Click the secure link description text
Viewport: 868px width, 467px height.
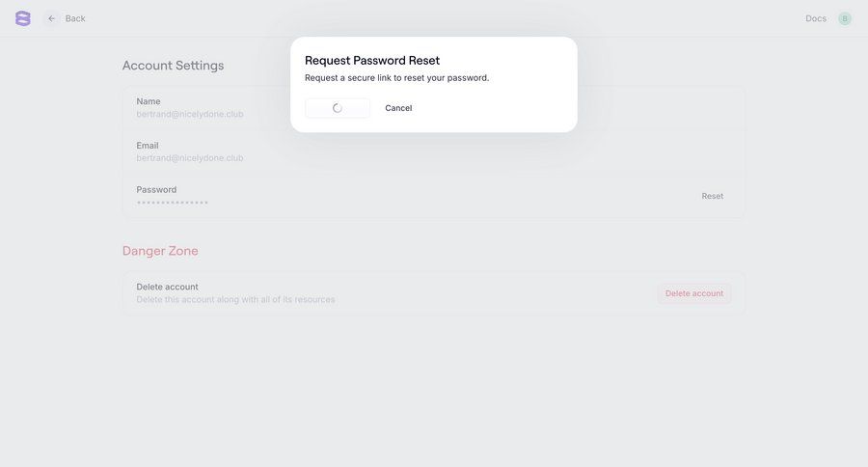[x=396, y=78]
